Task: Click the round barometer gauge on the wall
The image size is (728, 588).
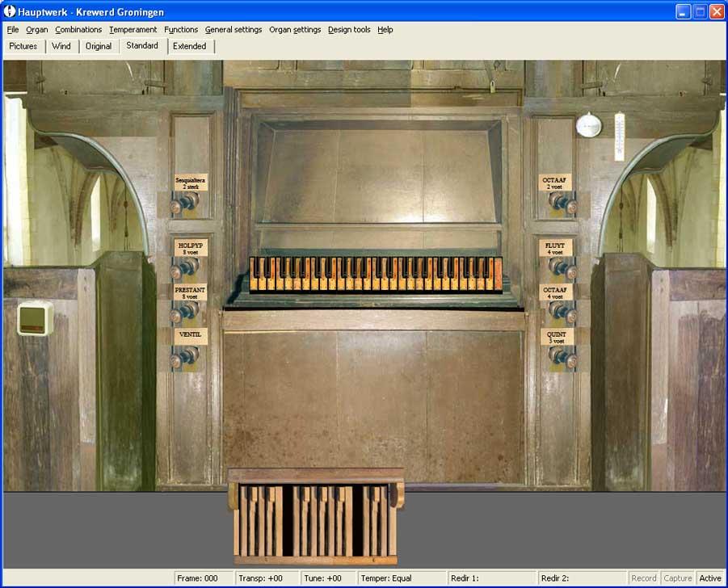Action: click(588, 124)
